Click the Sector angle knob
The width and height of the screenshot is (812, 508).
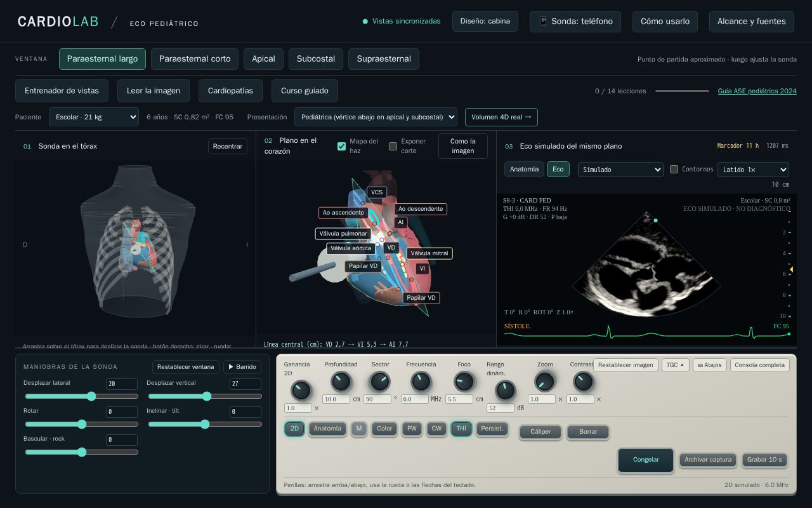pyautogui.click(x=380, y=382)
